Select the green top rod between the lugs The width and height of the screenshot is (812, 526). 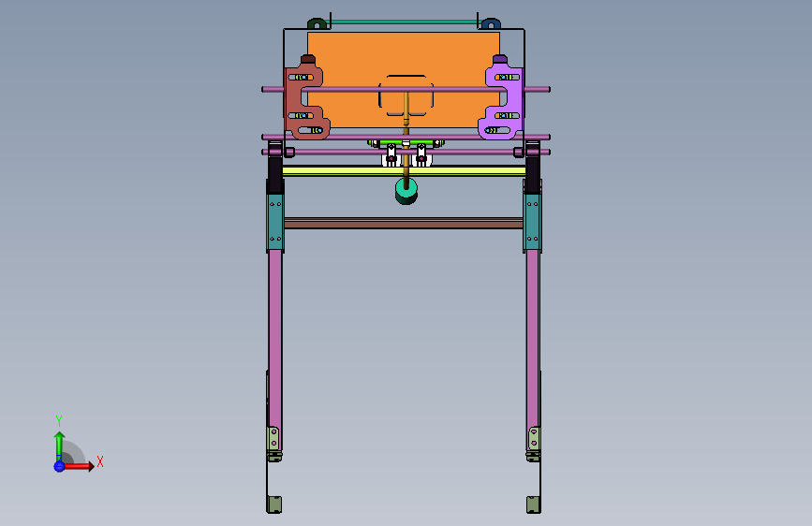tap(404, 22)
